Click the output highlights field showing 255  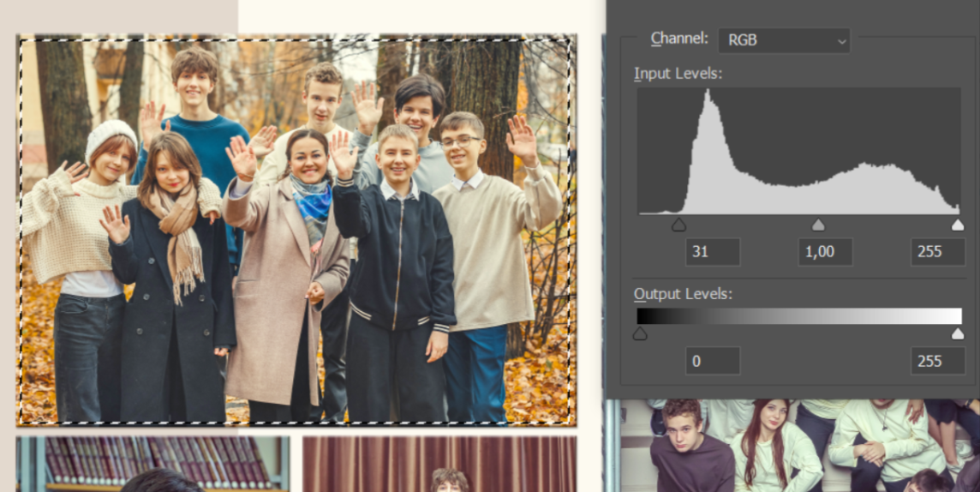click(x=937, y=361)
